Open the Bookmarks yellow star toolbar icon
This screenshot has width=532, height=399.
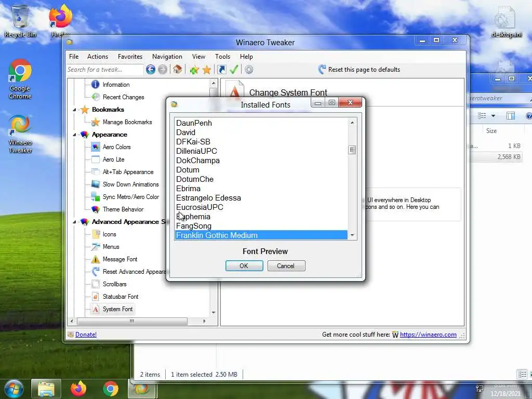coord(207,70)
